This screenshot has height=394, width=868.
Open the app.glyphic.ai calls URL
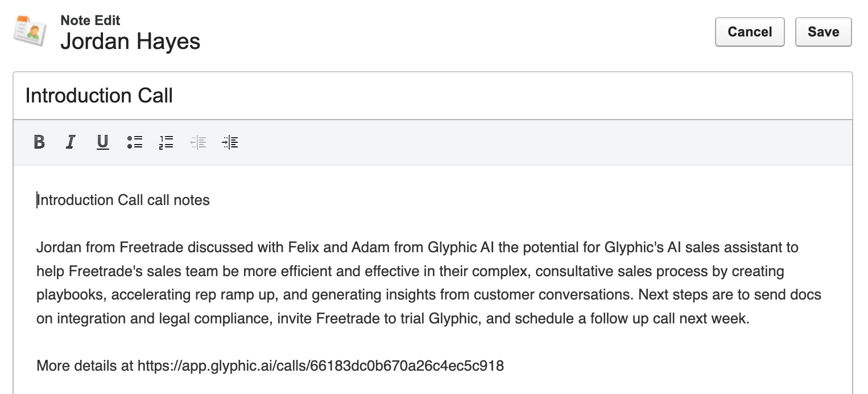click(x=320, y=366)
